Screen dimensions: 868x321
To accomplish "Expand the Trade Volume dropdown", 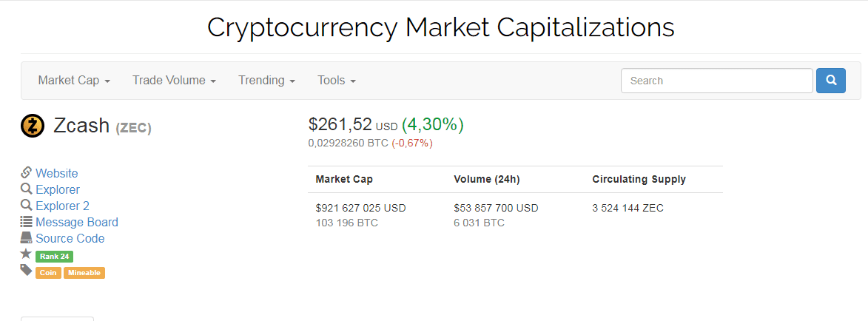I will coord(174,81).
